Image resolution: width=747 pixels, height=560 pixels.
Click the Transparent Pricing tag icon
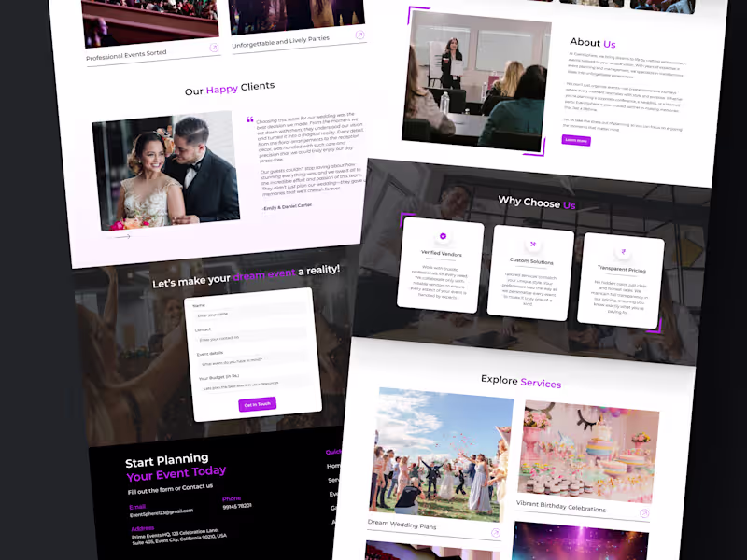(624, 251)
